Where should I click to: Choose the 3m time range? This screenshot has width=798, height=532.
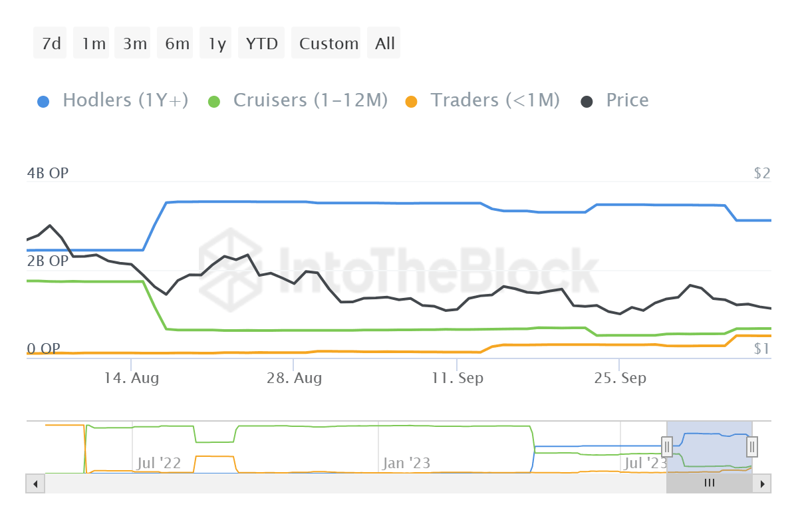pos(134,44)
